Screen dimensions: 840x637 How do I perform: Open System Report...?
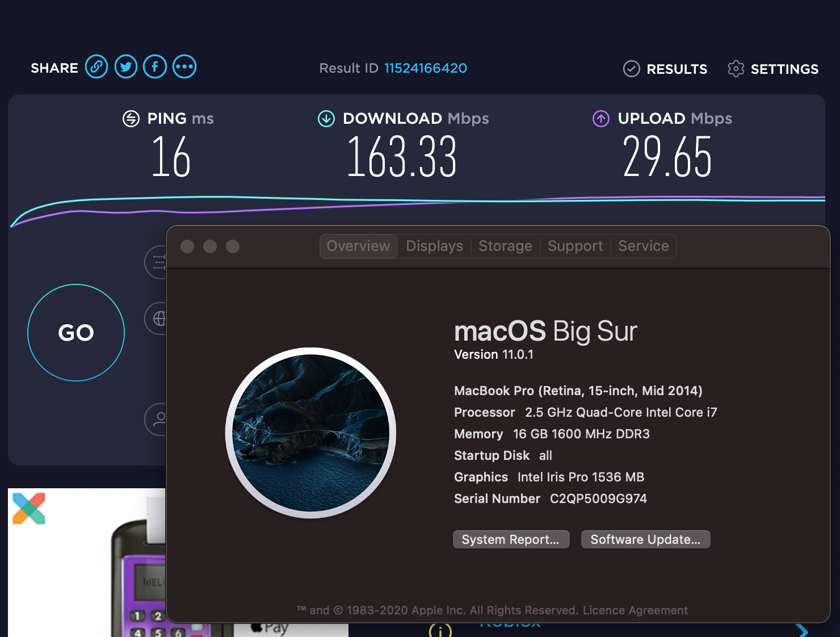click(x=511, y=539)
